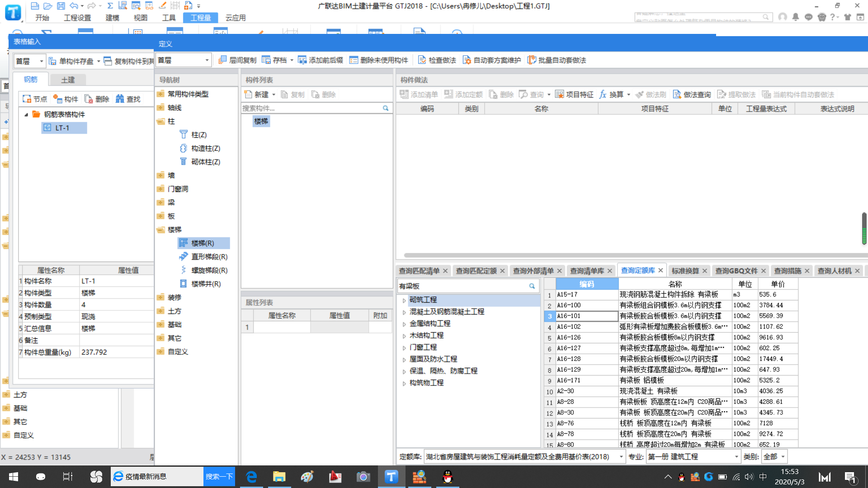Click the 查找 binoculars icon
The image size is (868, 488).
point(120,99)
